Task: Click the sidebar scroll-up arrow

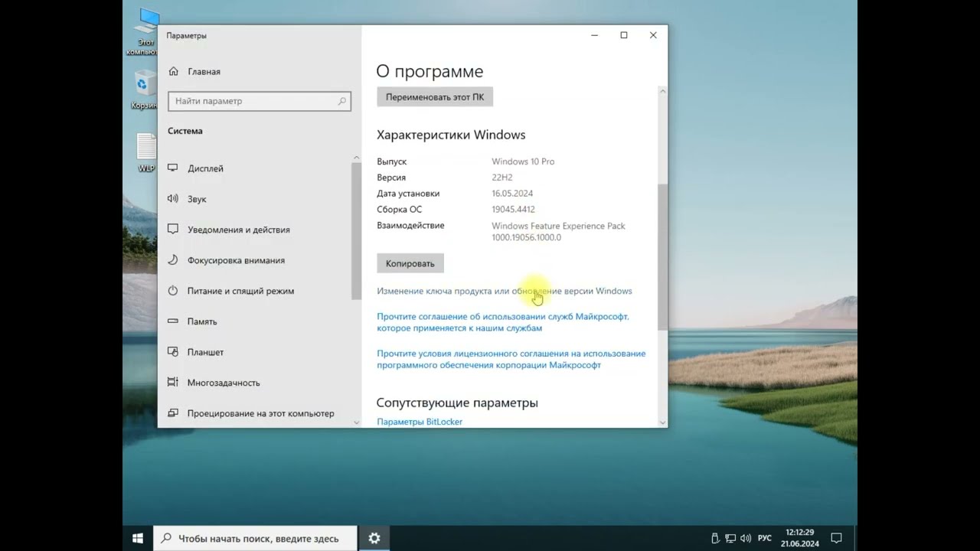Action: pyautogui.click(x=356, y=158)
